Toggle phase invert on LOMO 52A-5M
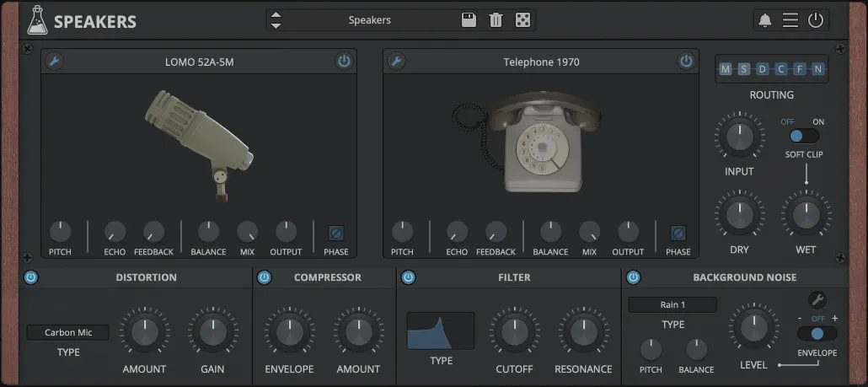Viewport: 868px width, 387px height. [336, 233]
